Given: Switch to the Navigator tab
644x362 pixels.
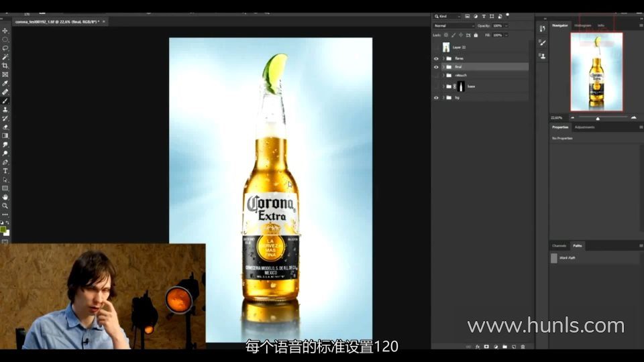Looking at the screenshot, I should click(559, 25).
